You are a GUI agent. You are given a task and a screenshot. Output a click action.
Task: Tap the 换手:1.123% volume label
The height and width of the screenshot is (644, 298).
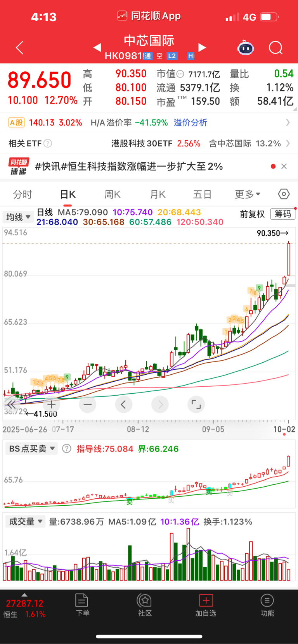(x=228, y=522)
